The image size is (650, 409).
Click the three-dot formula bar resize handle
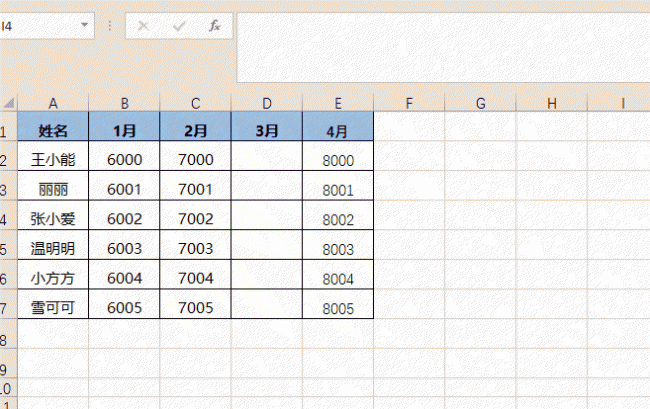[x=109, y=26]
